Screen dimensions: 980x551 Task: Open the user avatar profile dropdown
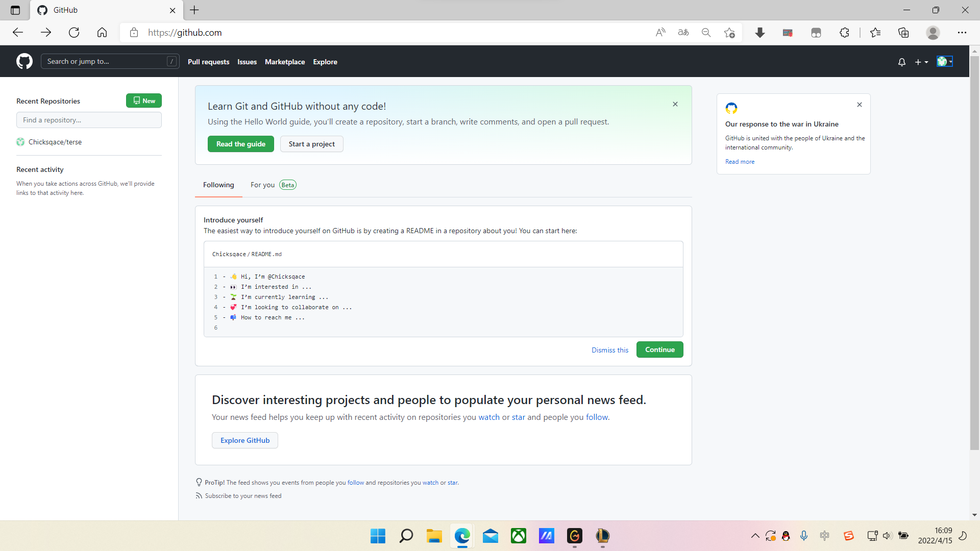944,62
